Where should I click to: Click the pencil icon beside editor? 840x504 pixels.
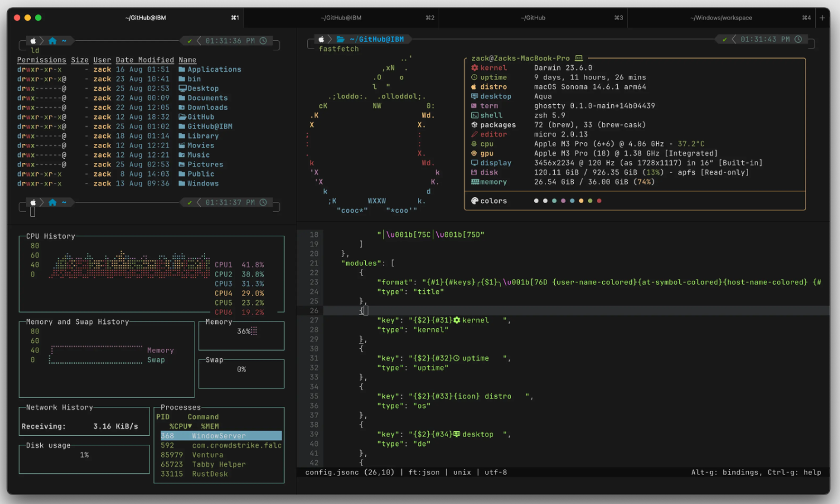(x=474, y=134)
